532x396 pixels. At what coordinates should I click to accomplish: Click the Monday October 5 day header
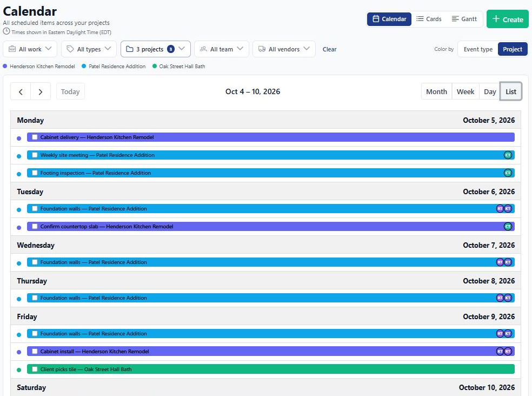coord(265,120)
